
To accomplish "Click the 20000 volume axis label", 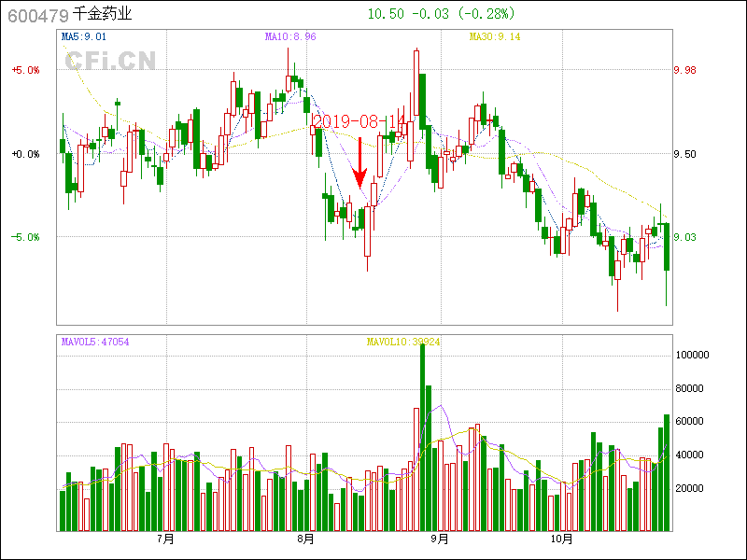I will 689,488.
